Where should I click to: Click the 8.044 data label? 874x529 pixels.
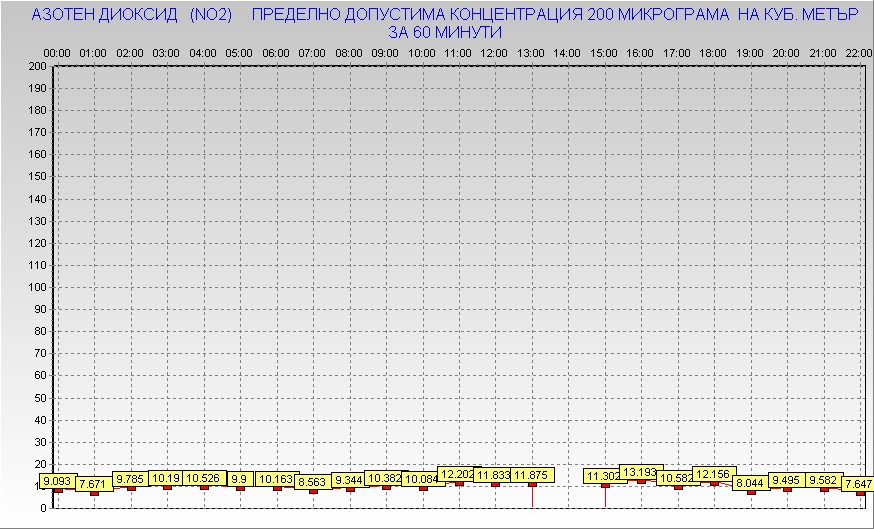pos(750,483)
